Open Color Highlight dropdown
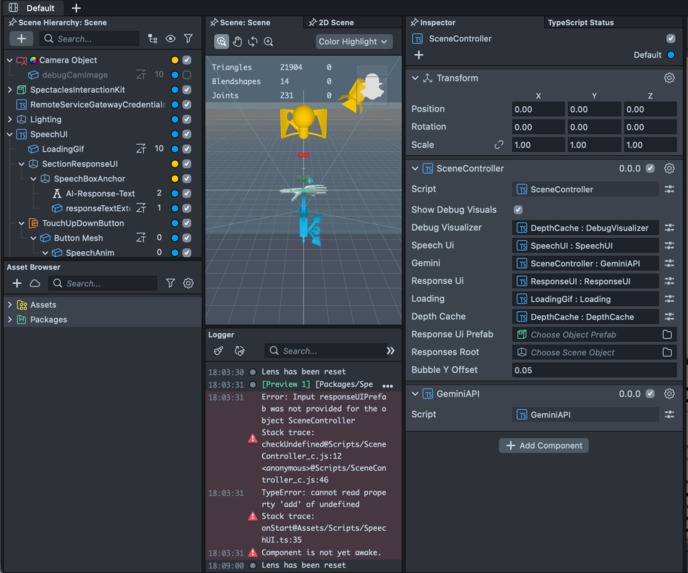 (353, 42)
